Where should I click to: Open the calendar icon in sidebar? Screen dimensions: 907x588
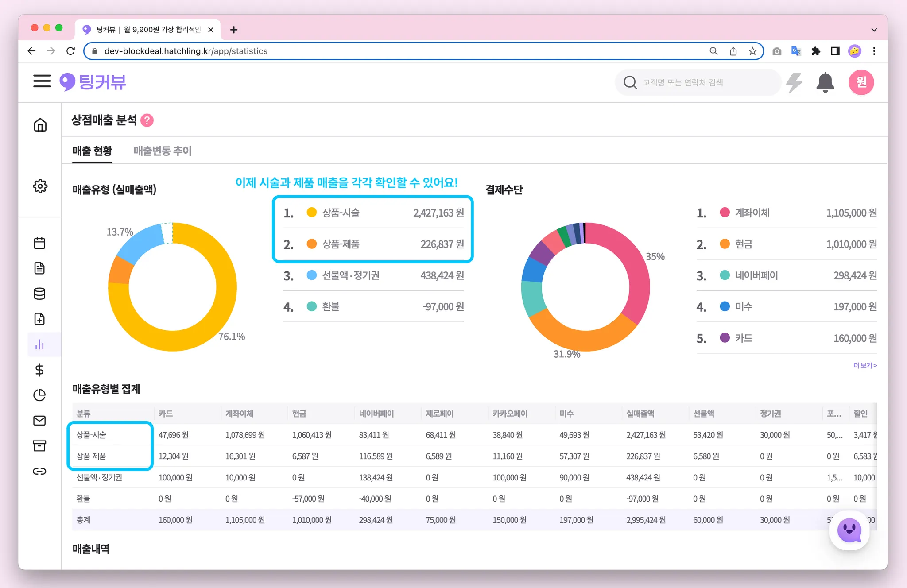click(39, 243)
